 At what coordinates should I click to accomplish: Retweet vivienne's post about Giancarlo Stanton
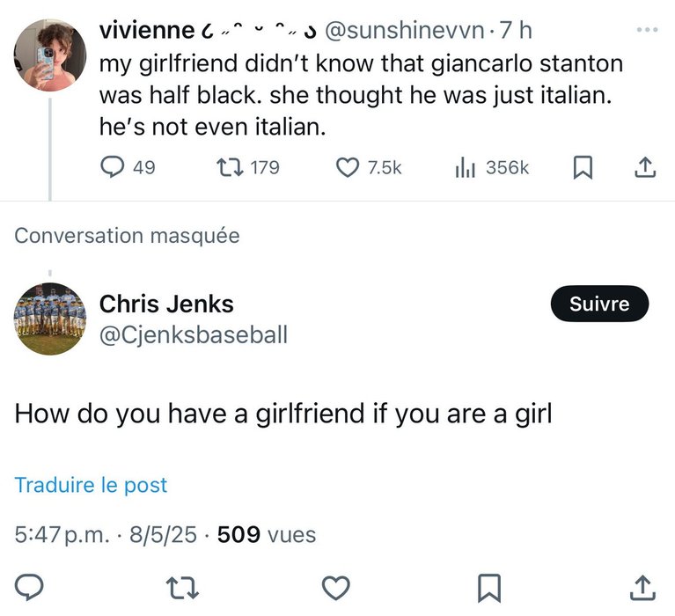click(x=232, y=167)
